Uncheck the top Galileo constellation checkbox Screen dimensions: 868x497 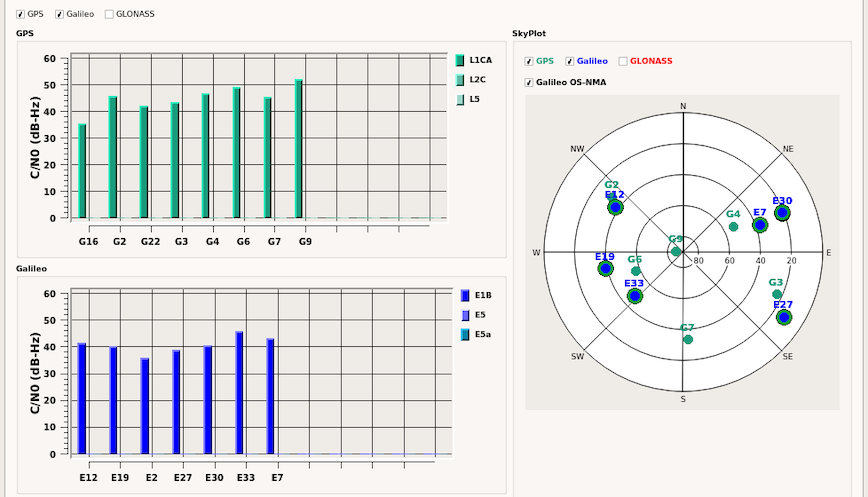tap(60, 15)
